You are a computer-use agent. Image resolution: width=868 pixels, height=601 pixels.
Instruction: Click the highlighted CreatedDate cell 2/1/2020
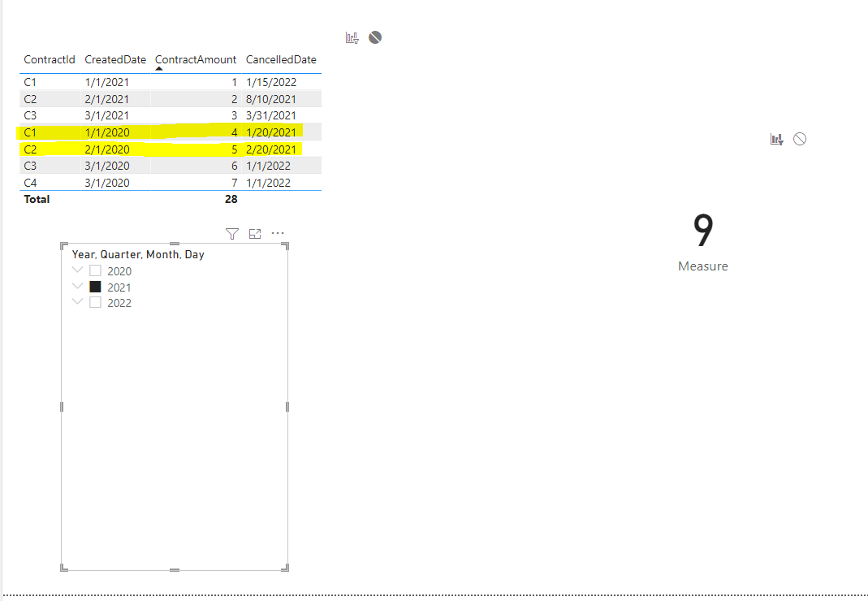point(107,149)
